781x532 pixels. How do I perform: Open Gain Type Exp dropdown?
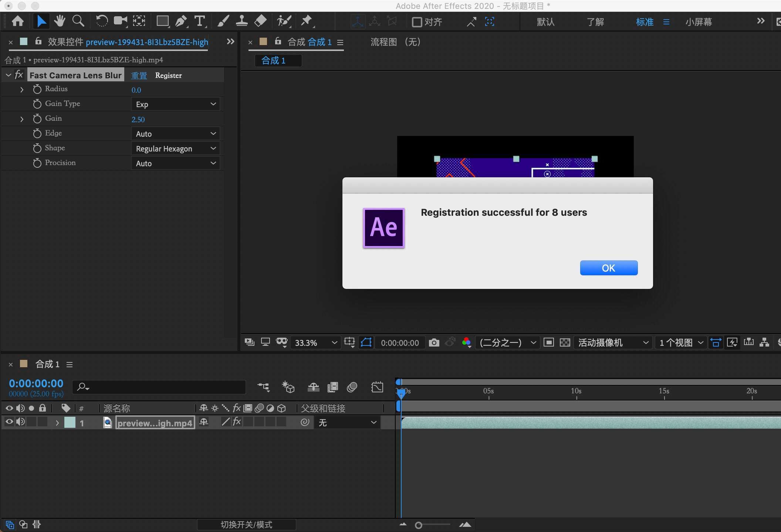[176, 104]
